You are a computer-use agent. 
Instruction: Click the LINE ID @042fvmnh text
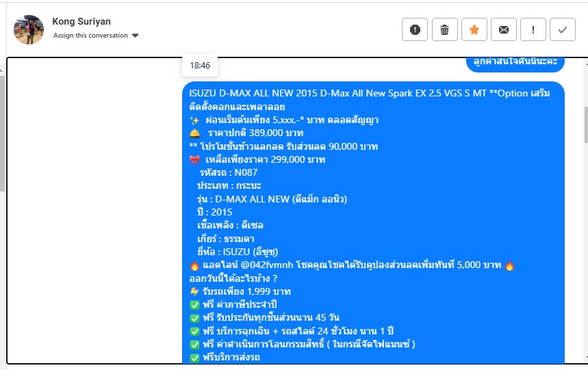click(267, 265)
